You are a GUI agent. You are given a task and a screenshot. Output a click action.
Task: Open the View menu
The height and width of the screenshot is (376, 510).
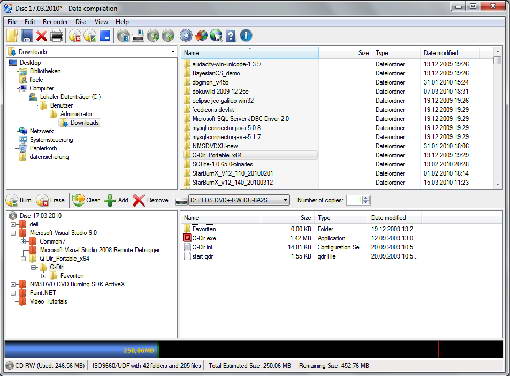point(101,22)
